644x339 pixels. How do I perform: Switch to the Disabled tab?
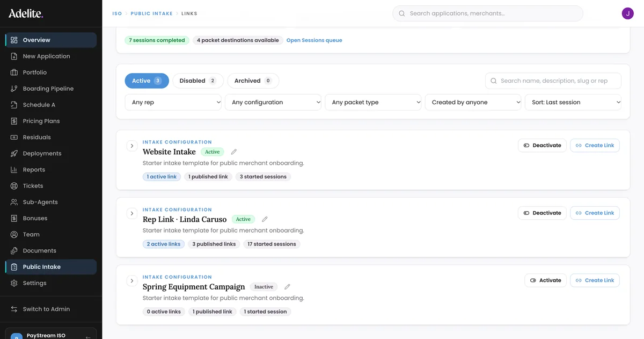[x=197, y=81]
